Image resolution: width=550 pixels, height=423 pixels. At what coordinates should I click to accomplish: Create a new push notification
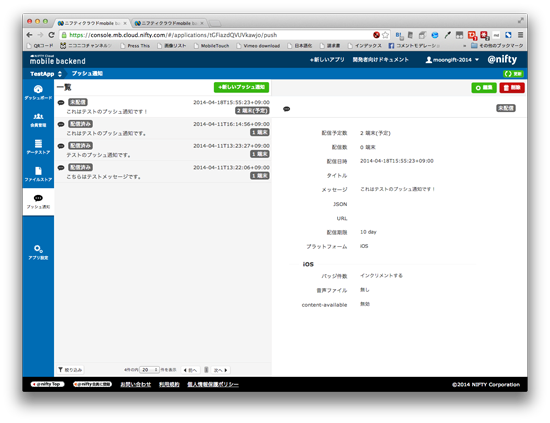241,87
